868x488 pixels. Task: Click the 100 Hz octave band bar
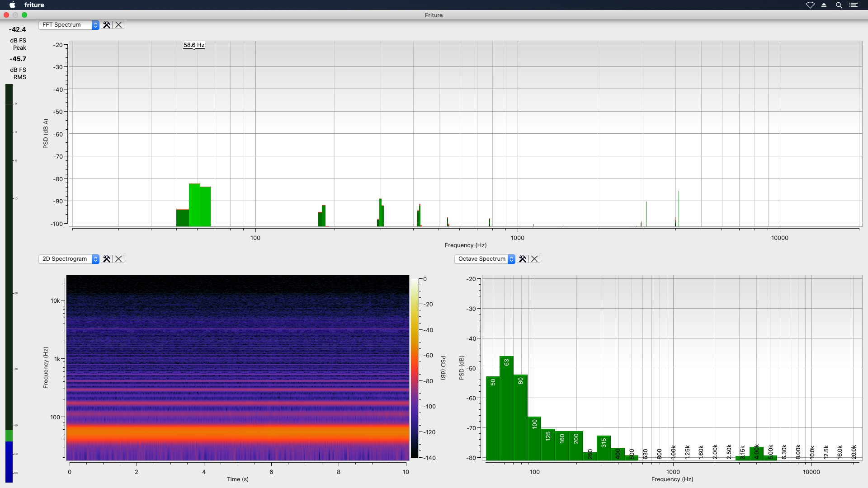(x=534, y=438)
